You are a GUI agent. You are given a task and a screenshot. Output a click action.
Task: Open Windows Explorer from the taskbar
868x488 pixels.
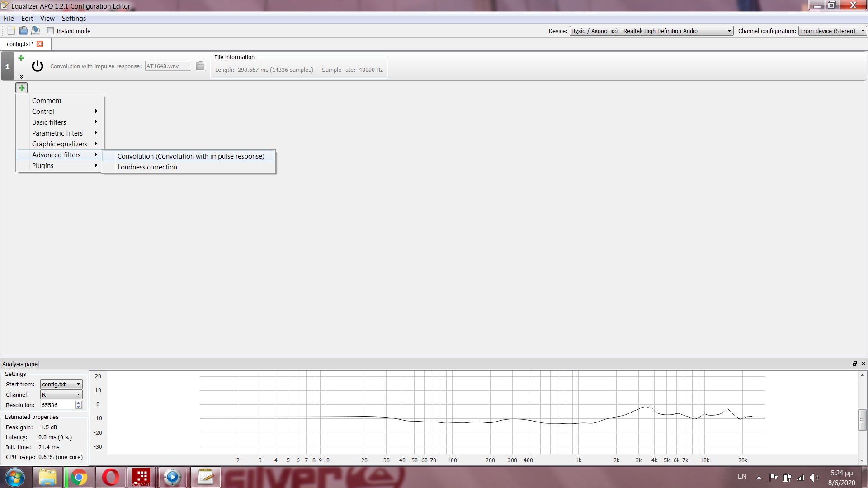[x=47, y=477]
